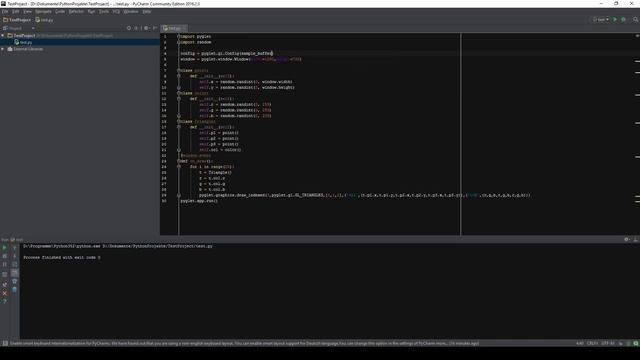The height and width of the screenshot is (360, 640).
Task: Open Search Everywhere magnifier icon
Action: pos(636,20)
